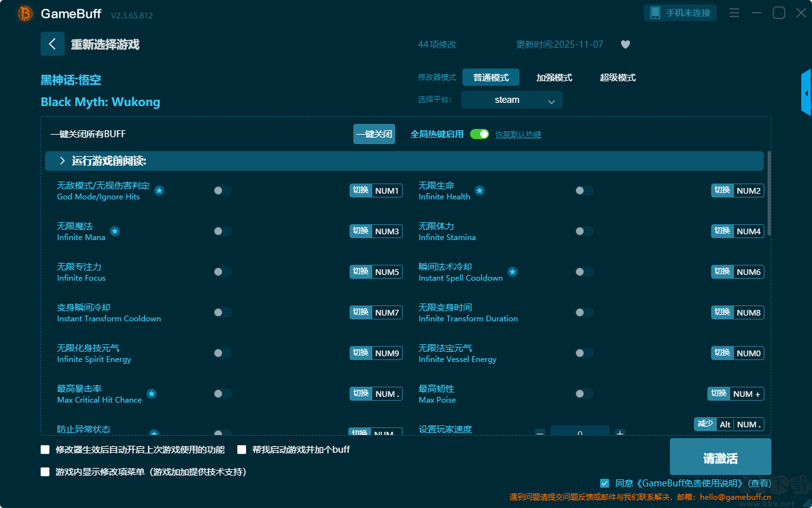Switch to 加强模式 tab
Screen dimensions: 812x508
tap(554, 77)
